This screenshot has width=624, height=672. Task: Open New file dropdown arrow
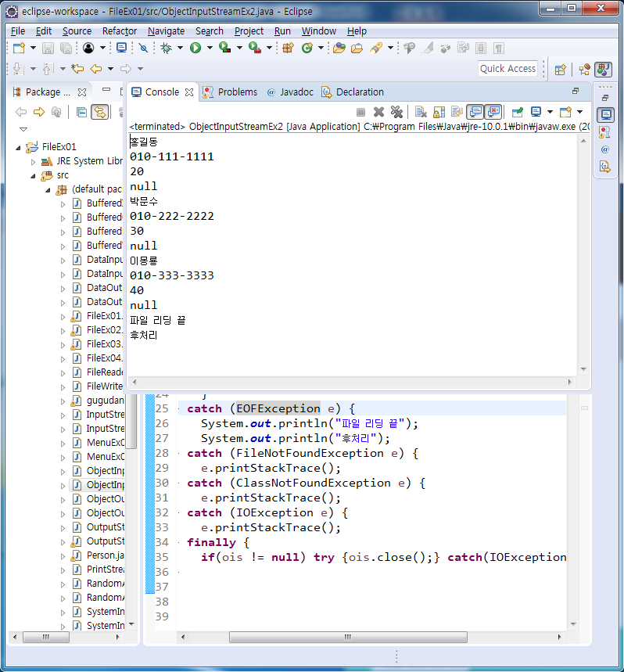pos(33,48)
